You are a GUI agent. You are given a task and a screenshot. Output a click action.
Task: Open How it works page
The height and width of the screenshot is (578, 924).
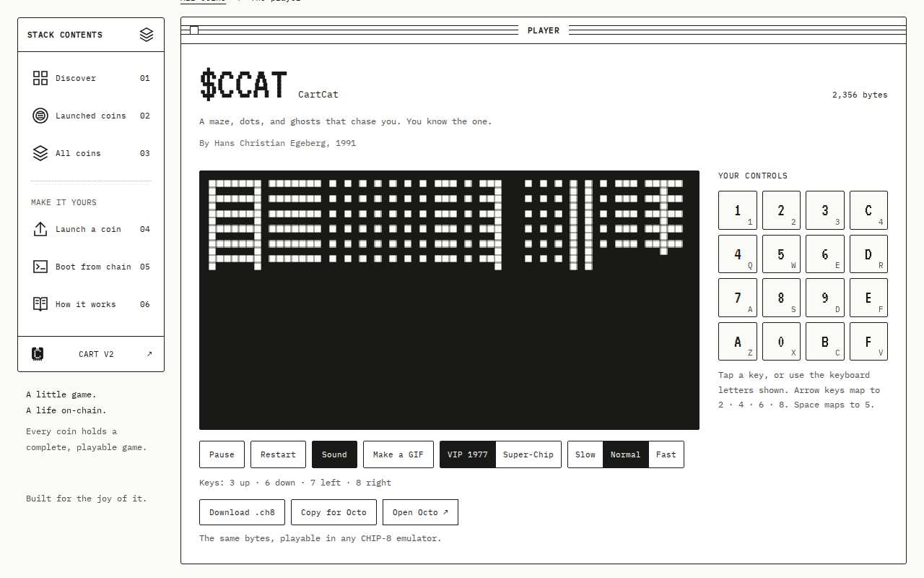(x=92, y=304)
